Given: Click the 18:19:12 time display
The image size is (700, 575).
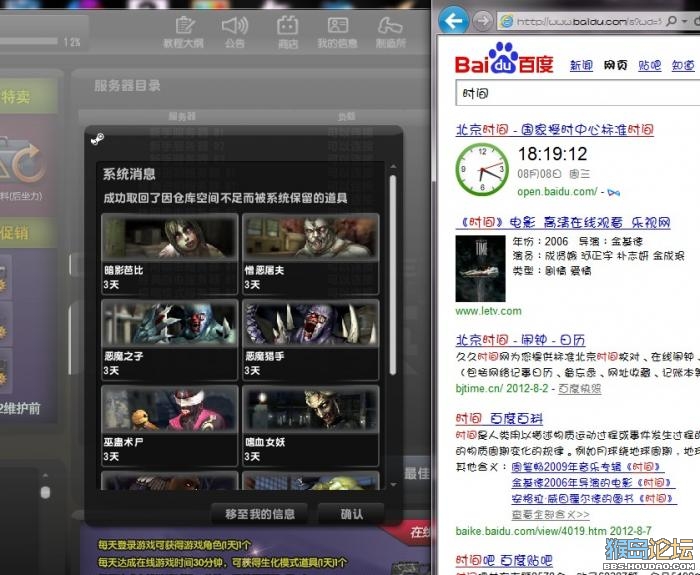Looking at the screenshot, I should (553, 154).
